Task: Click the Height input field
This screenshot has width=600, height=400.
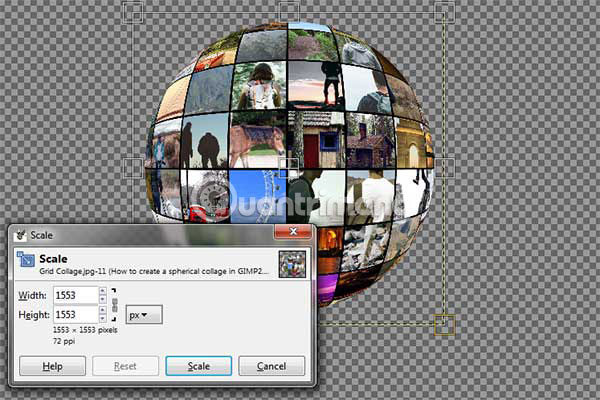Action: 76,315
